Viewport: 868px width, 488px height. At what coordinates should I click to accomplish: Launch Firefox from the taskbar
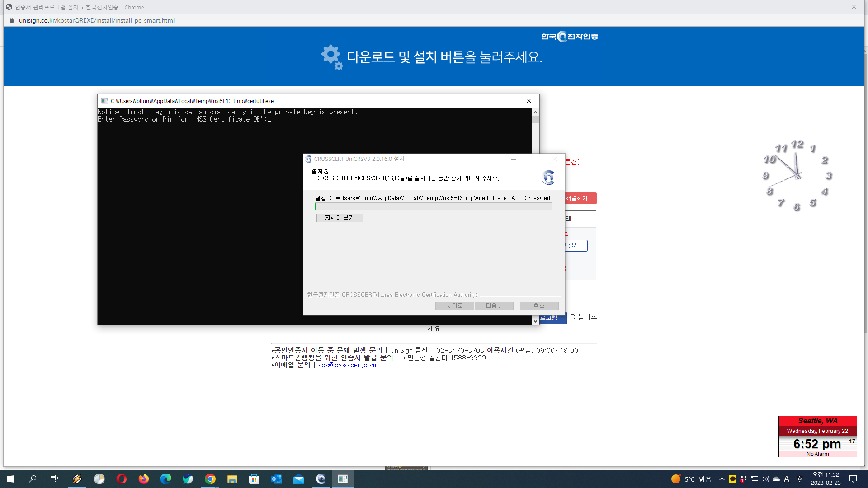pyautogui.click(x=143, y=479)
